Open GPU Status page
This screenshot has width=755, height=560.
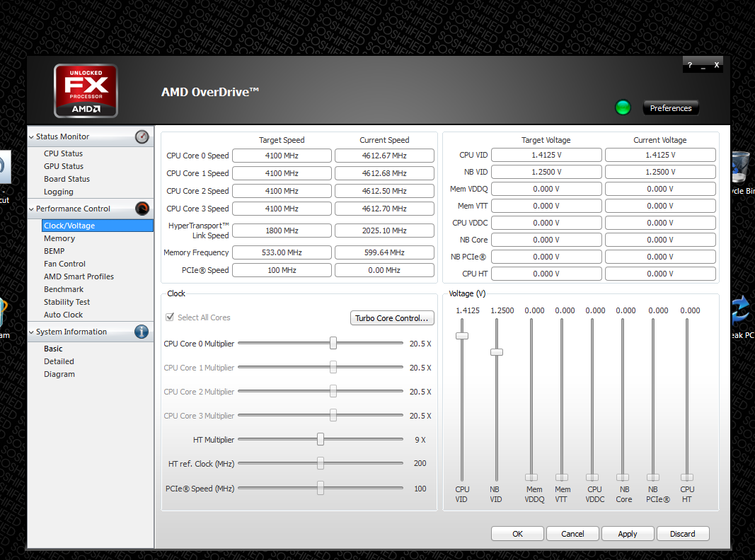click(64, 166)
